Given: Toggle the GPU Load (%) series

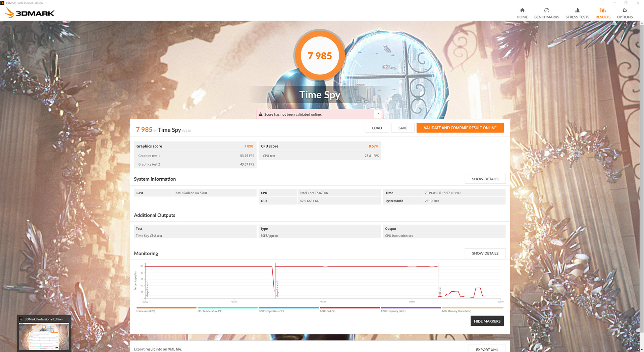Looking at the screenshot, I should pos(350,309).
